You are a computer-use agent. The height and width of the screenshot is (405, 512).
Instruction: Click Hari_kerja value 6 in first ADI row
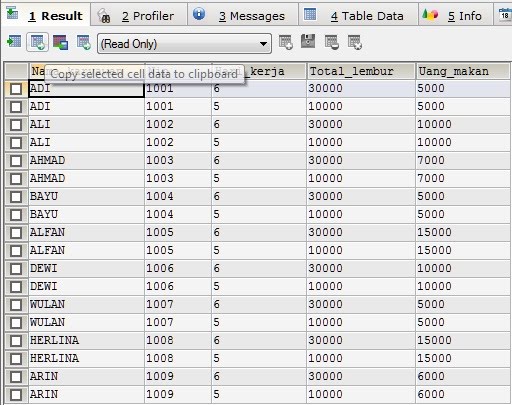coord(259,88)
